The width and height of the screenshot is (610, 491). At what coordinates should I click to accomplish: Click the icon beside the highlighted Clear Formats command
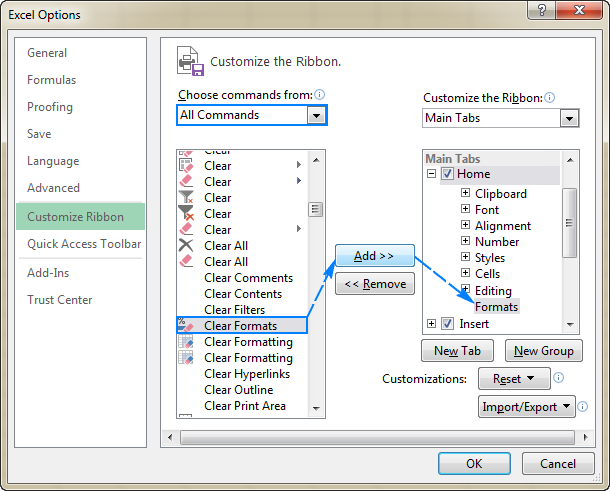pyautogui.click(x=186, y=326)
